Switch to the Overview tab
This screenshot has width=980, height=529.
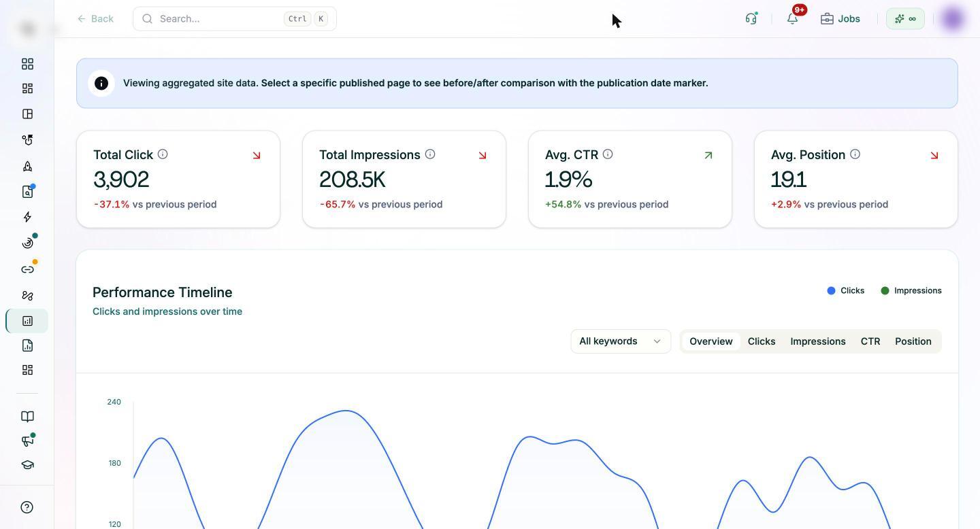[711, 341]
